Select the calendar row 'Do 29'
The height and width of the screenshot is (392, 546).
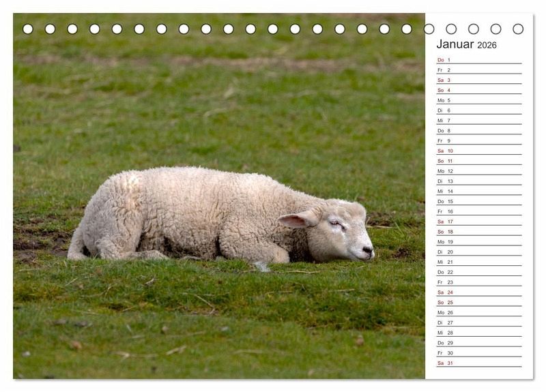coord(479,342)
